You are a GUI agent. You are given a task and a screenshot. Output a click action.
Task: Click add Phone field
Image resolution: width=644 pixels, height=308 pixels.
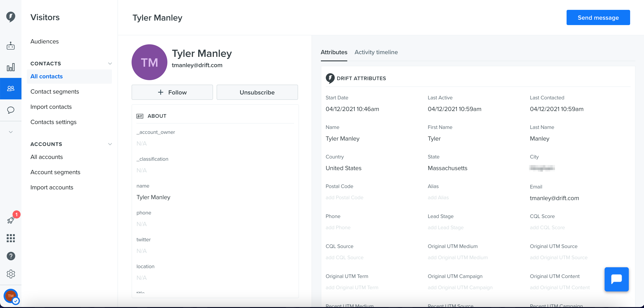(x=338, y=227)
